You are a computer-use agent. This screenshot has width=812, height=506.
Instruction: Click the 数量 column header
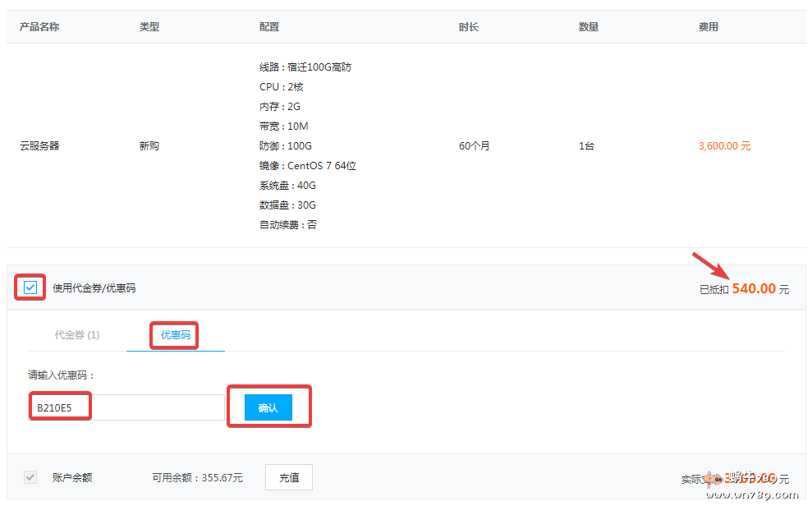pos(589,27)
